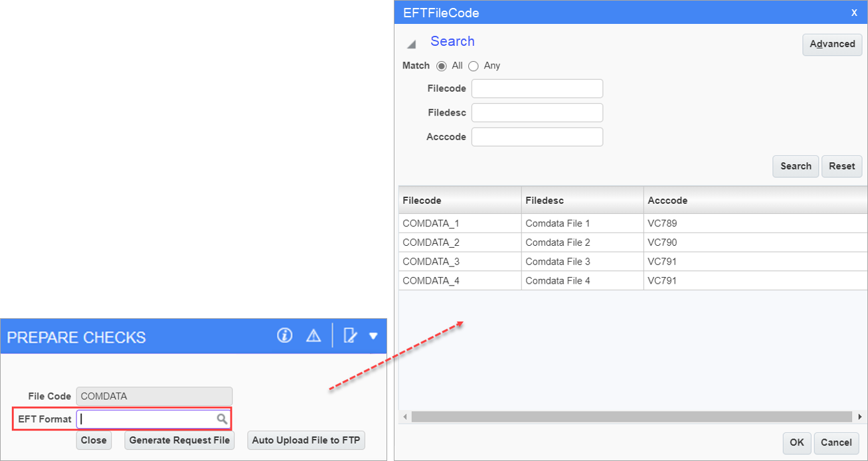Select the Match Any radio button
The width and height of the screenshot is (868, 461).
[474, 66]
